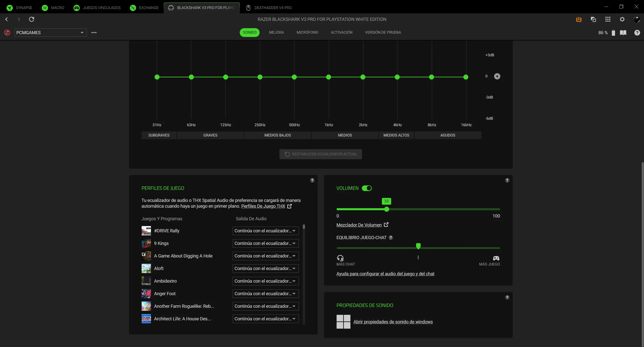
Task: Click the #DRIVE Rally game thumbnail
Action: 146,231
